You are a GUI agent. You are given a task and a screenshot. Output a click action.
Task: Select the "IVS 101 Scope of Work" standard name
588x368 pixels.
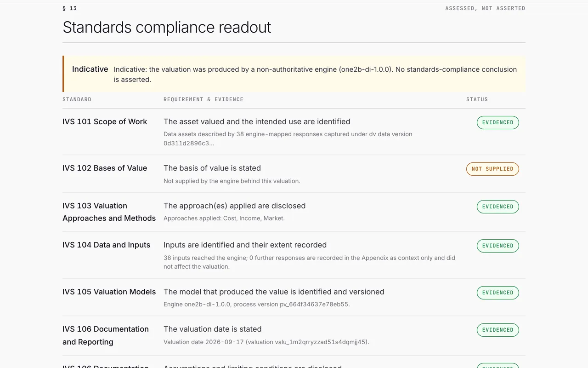[105, 121]
